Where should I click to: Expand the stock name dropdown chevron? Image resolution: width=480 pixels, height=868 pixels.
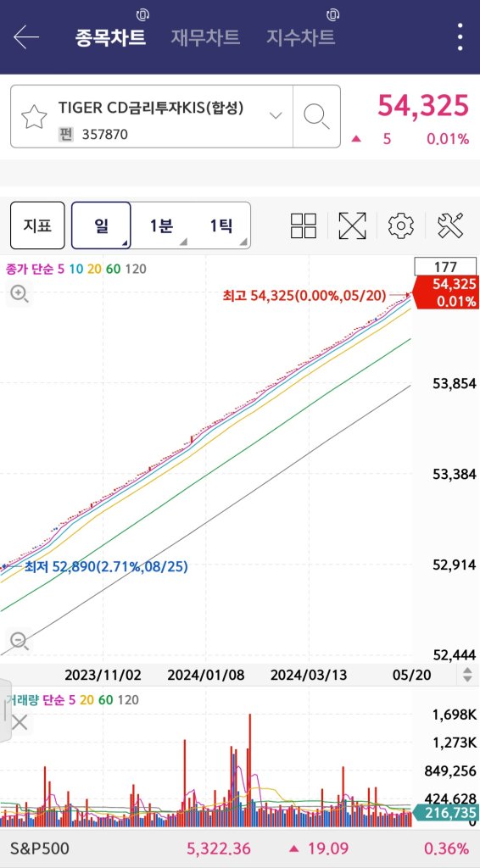pos(275,115)
